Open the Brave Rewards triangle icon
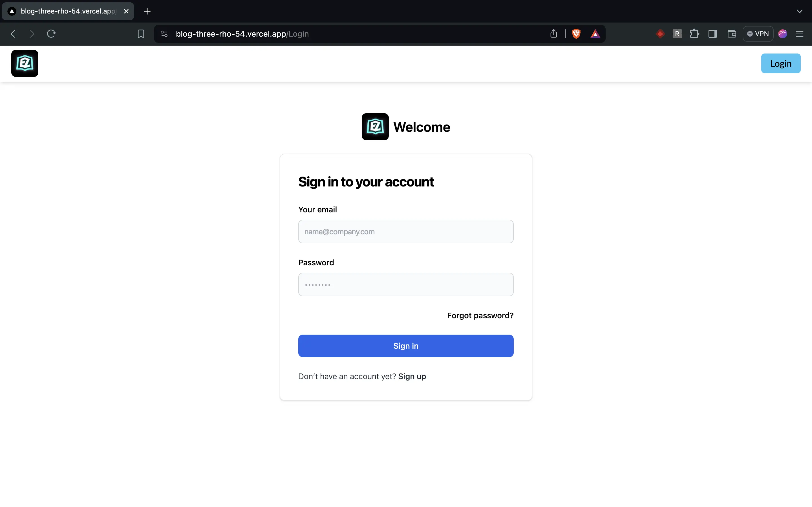 [595, 34]
